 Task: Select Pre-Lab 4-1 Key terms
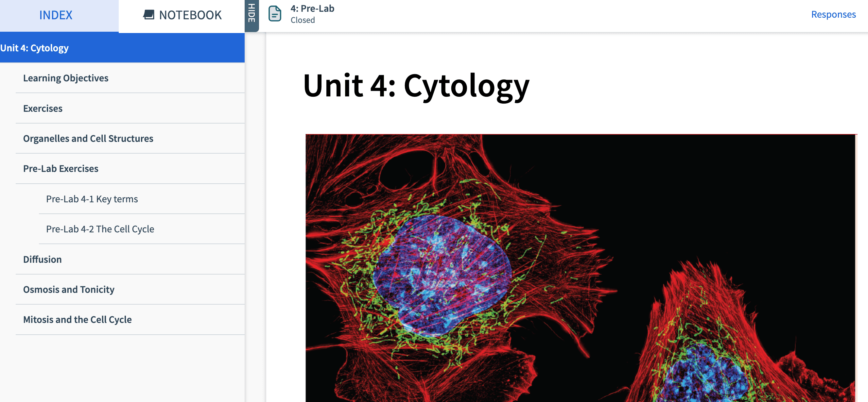tap(142, 199)
